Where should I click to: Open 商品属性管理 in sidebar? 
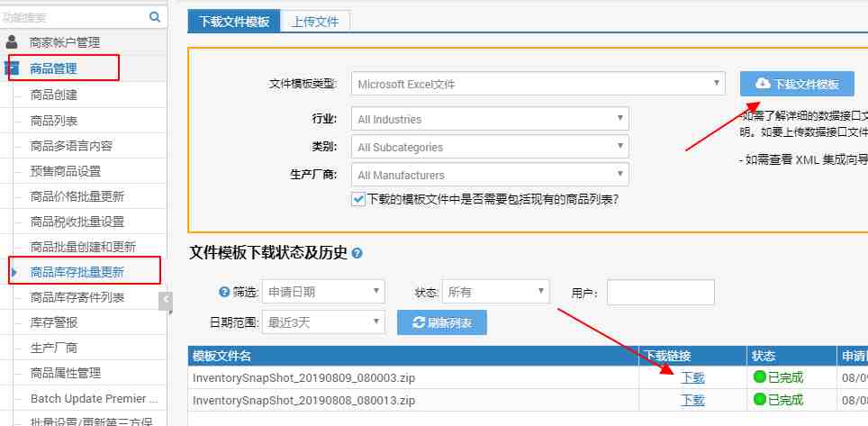pyautogui.click(x=66, y=373)
